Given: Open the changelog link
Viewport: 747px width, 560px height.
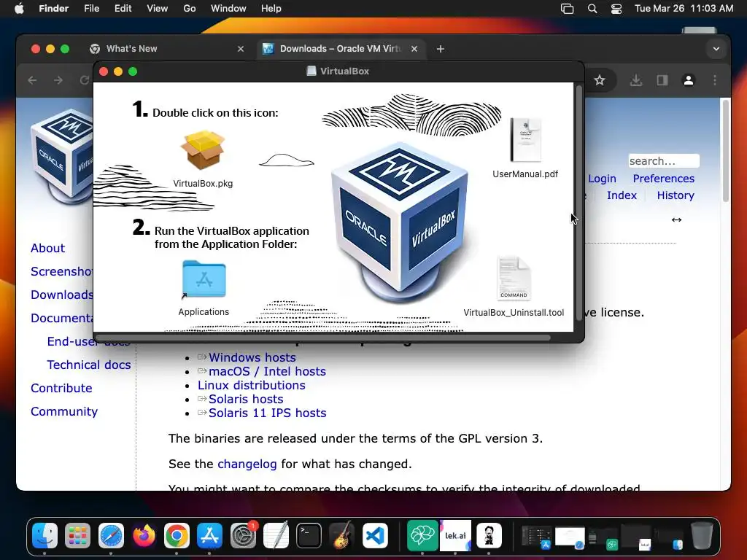Looking at the screenshot, I should (247, 464).
